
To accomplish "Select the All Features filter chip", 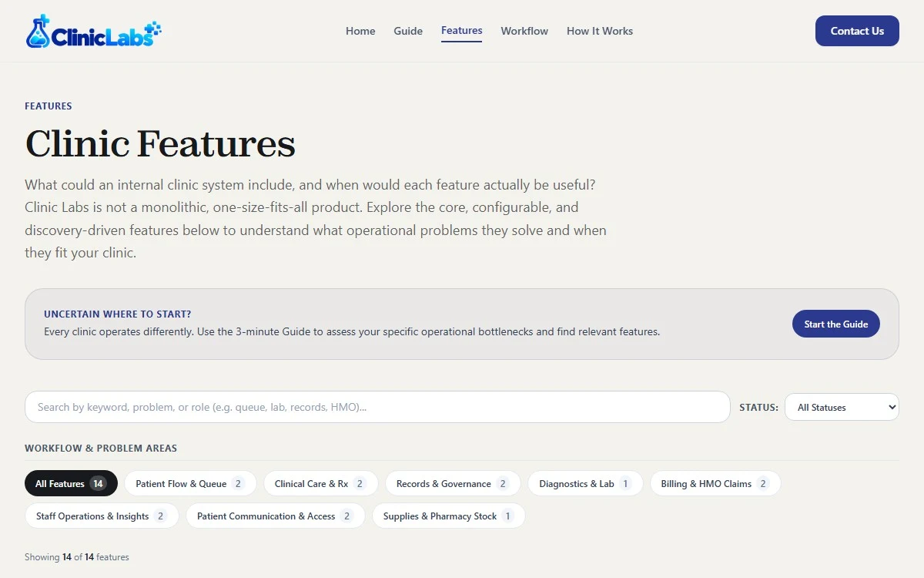I will pyautogui.click(x=71, y=483).
